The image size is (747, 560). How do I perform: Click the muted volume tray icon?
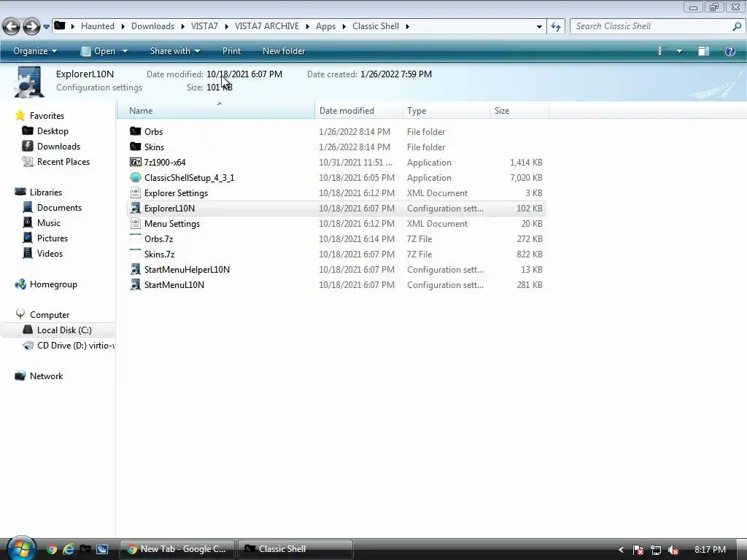[x=673, y=550]
